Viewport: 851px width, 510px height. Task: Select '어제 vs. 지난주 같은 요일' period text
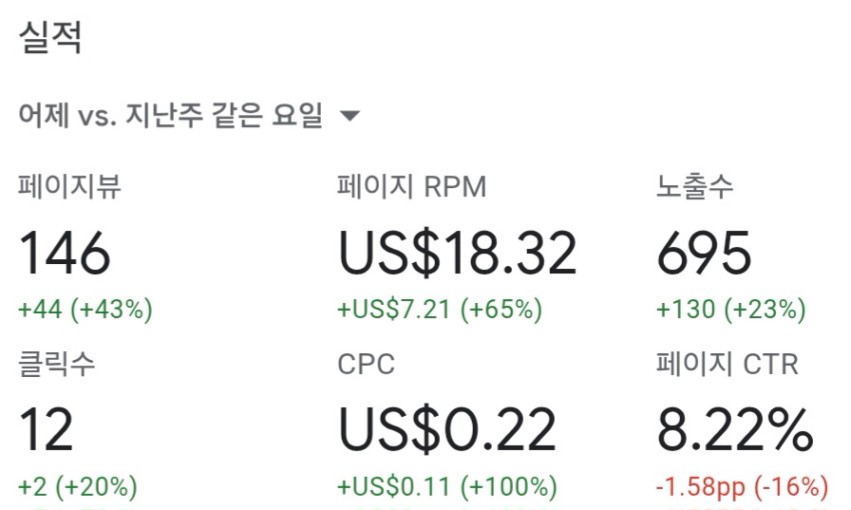tap(171, 116)
